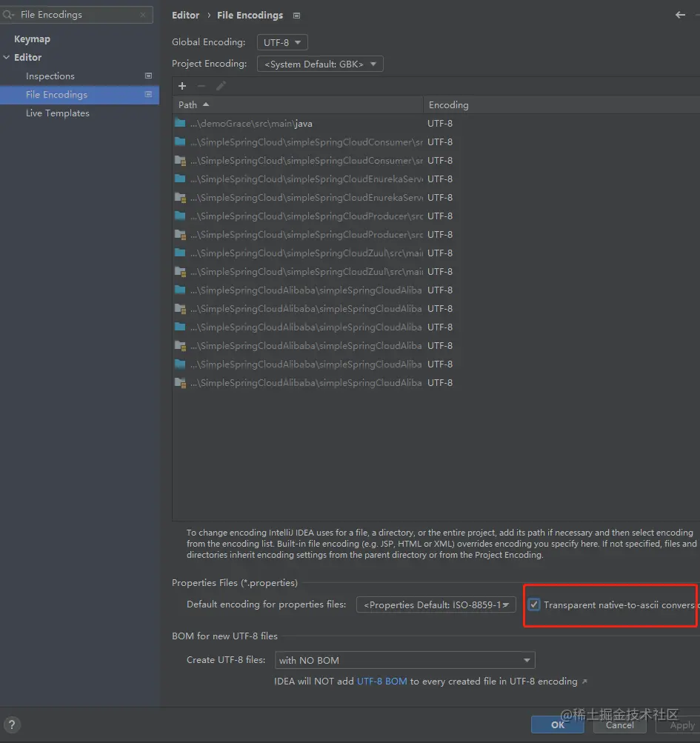Image resolution: width=700 pixels, height=743 pixels.
Task: Click project settings icon after breadcrumb title
Action: click(297, 16)
